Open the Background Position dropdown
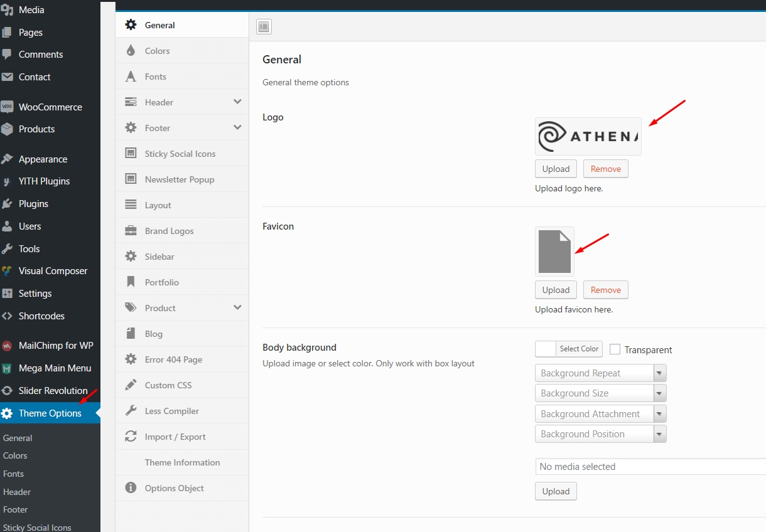This screenshot has width=766, height=532. point(659,434)
